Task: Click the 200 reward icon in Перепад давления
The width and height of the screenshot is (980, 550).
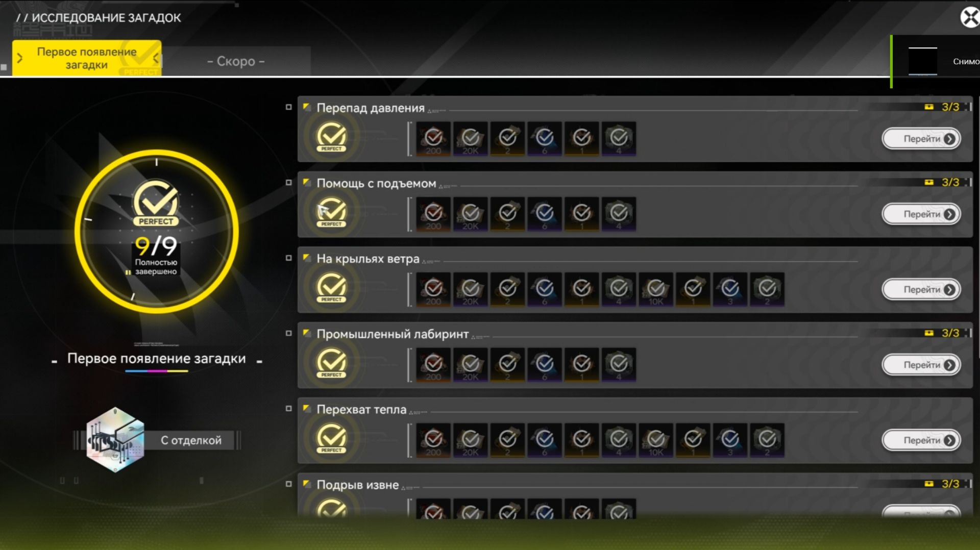Action: click(x=433, y=138)
